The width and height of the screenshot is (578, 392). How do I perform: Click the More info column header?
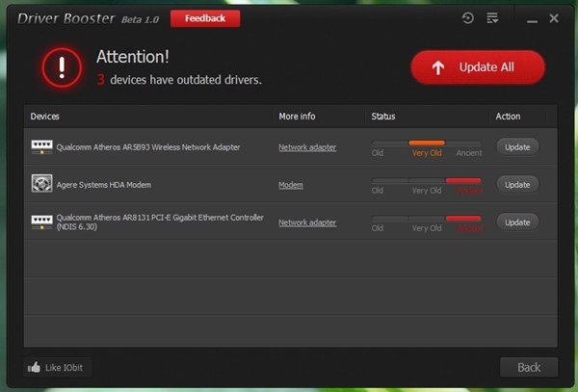click(x=297, y=117)
